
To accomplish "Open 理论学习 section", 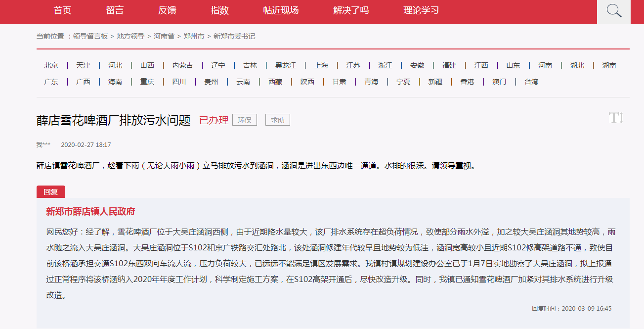I will pos(422,10).
